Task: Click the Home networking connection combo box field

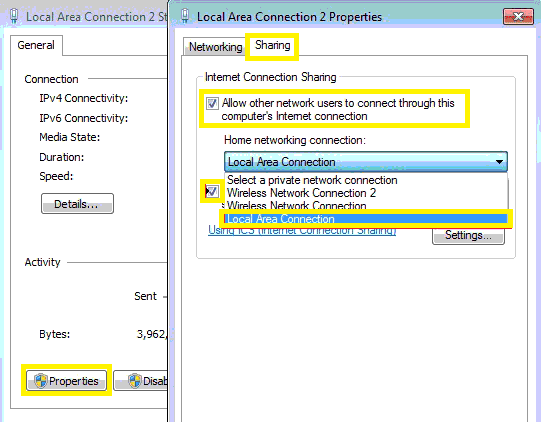Action: tap(366, 161)
